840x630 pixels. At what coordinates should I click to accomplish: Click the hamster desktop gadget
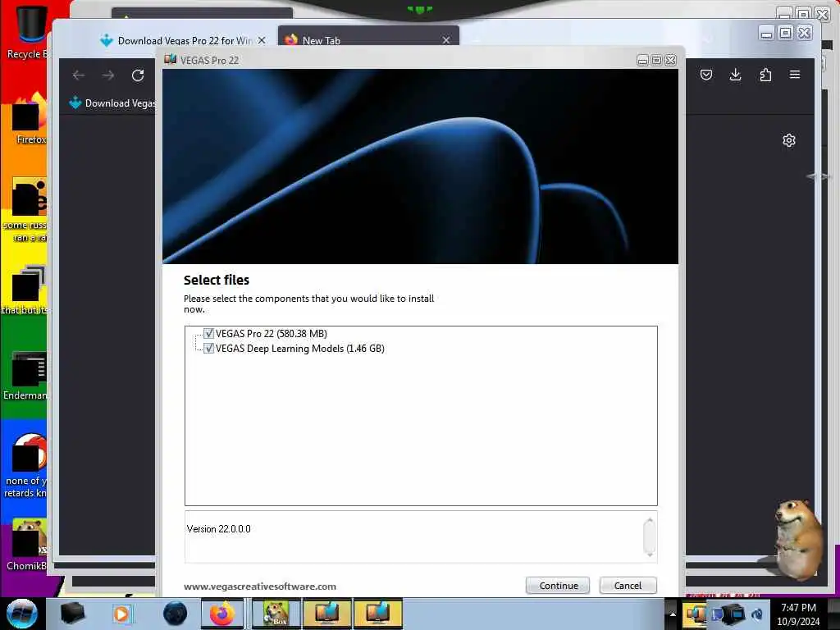pyautogui.click(x=797, y=538)
